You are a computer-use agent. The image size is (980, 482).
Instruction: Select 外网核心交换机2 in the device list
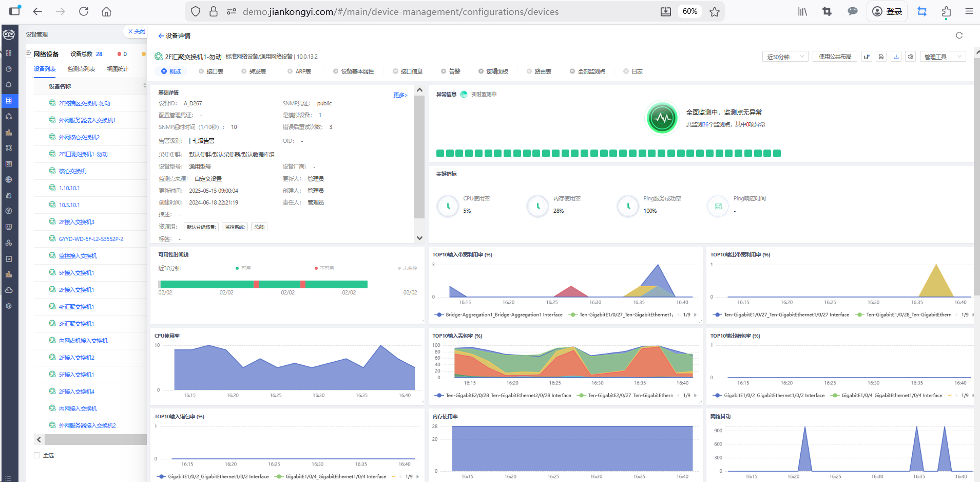click(79, 137)
